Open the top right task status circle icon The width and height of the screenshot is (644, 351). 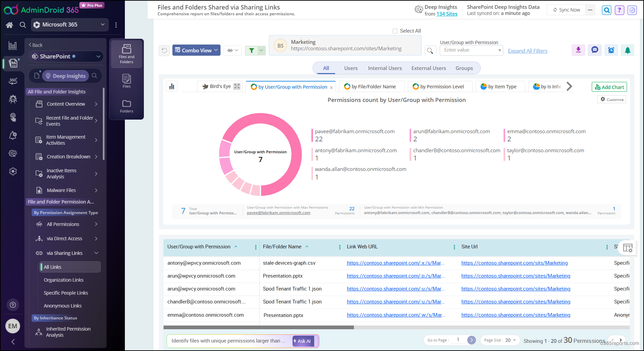632,10
